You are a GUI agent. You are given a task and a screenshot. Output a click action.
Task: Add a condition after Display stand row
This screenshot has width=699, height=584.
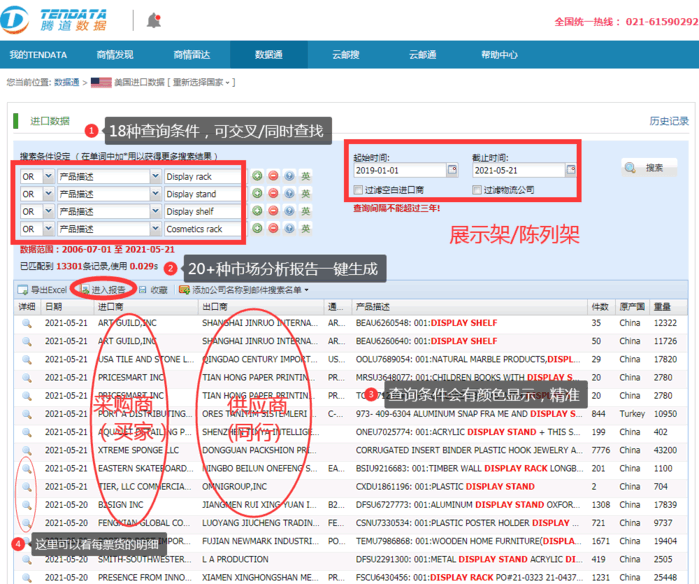click(257, 193)
